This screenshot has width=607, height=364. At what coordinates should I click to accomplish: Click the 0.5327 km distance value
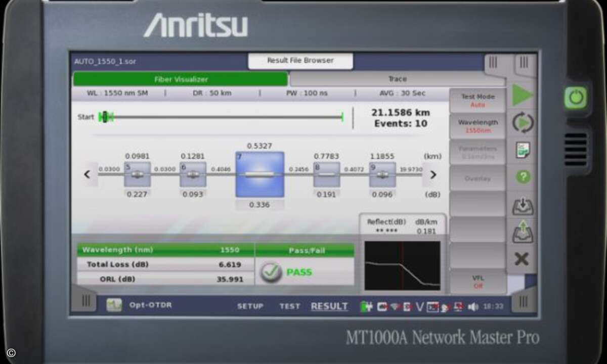tap(259, 146)
